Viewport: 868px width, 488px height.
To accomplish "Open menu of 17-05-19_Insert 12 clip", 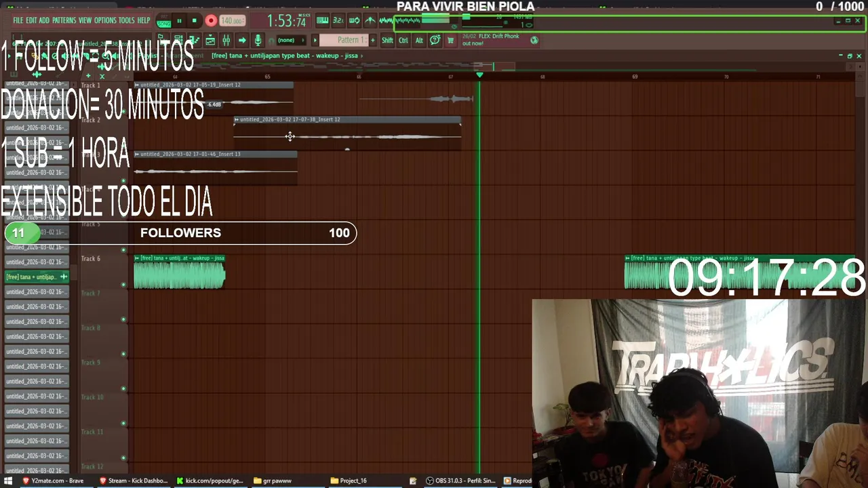I will click(x=137, y=85).
